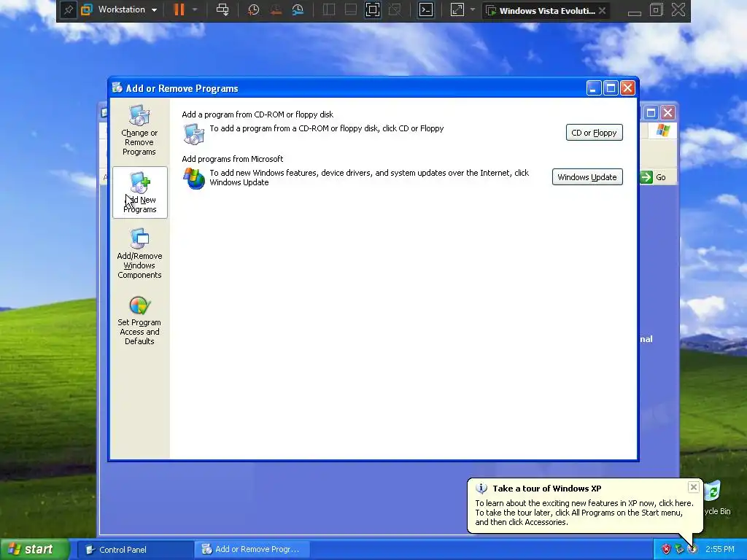This screenshot has width=747, height=560.
Task: Revert VM to previous snapshot
Action: 275,9
